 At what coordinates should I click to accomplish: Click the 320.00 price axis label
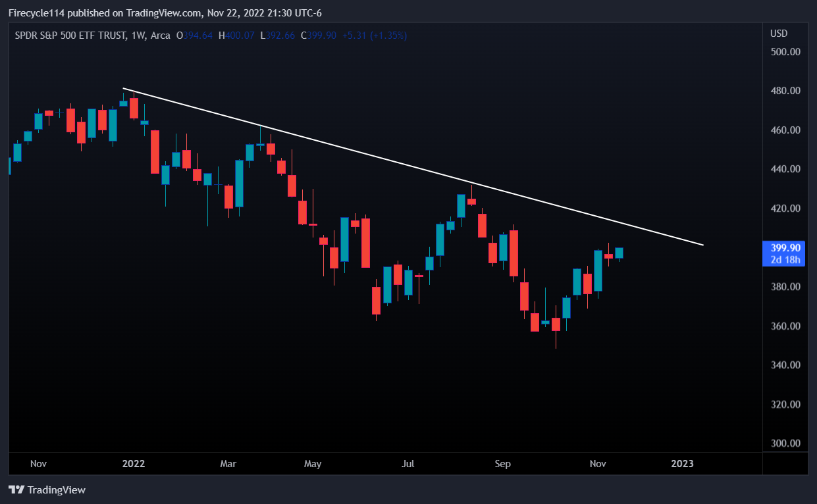[785, 405]
